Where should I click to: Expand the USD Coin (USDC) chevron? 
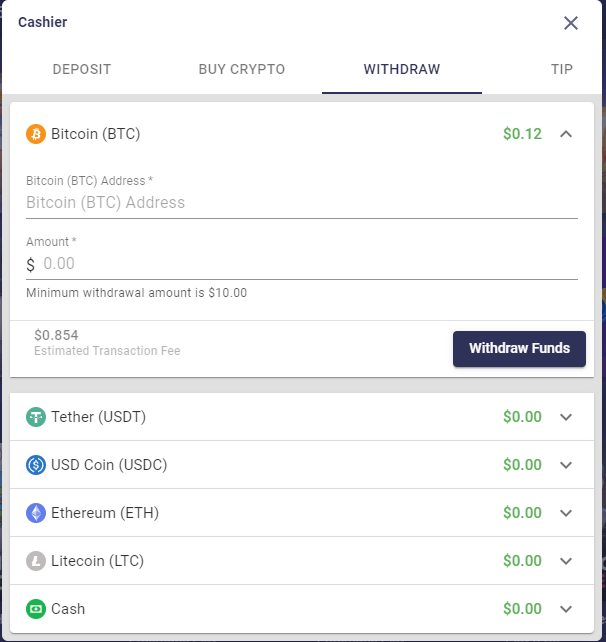point(566,465)
